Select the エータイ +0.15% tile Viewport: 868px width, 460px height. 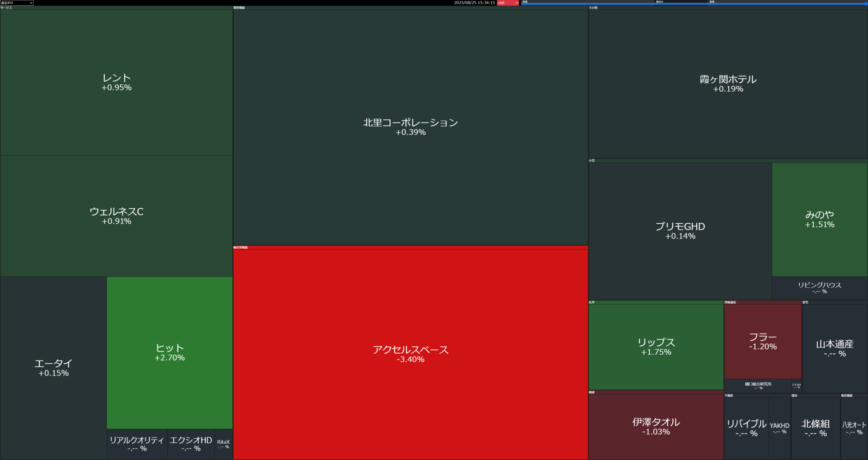click(x=53, y=368)
